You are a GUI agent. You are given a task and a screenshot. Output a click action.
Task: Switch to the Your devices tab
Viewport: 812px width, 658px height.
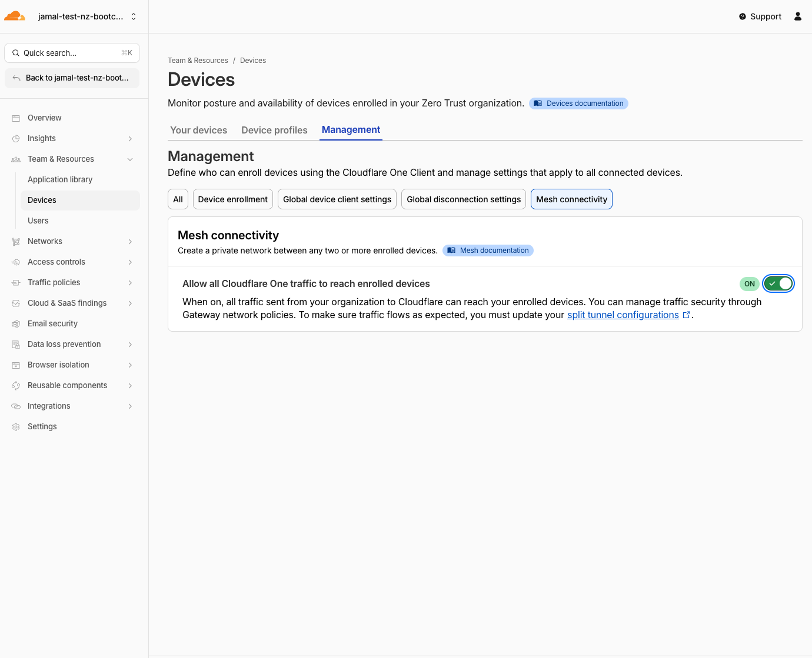pyautogui.click(x=199, y=131)
